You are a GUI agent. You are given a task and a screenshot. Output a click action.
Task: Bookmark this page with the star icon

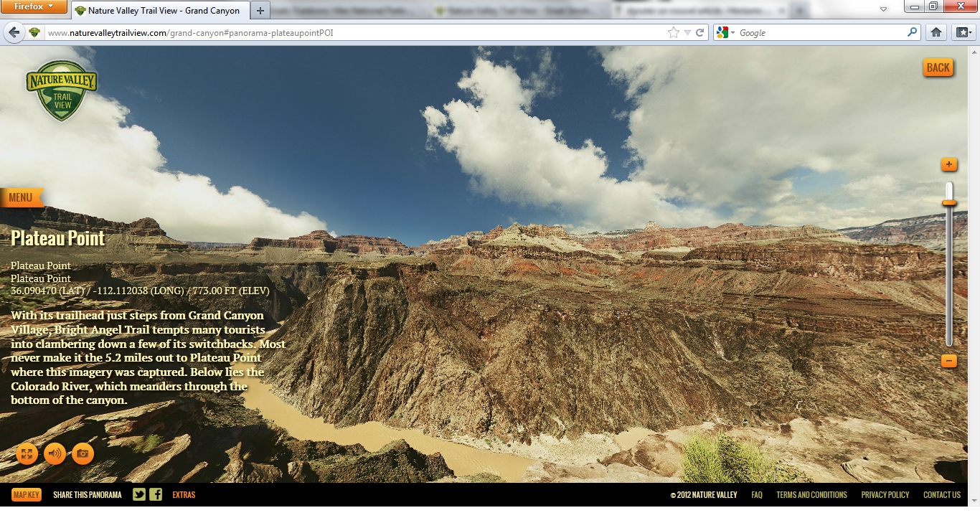click(x=673, y=32)
